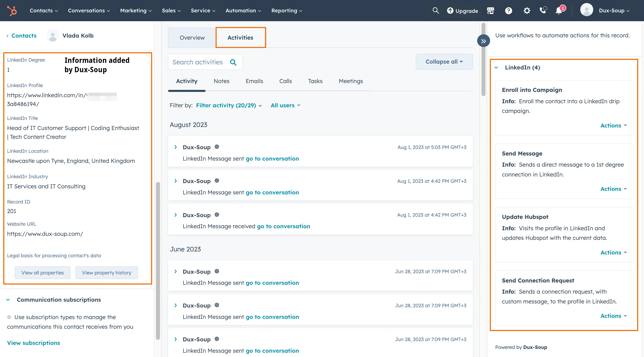The height and width of the screenshot is (357, 644).
Task: Click the HubSpot sprocket logo
Action: [x=12, y=11]
